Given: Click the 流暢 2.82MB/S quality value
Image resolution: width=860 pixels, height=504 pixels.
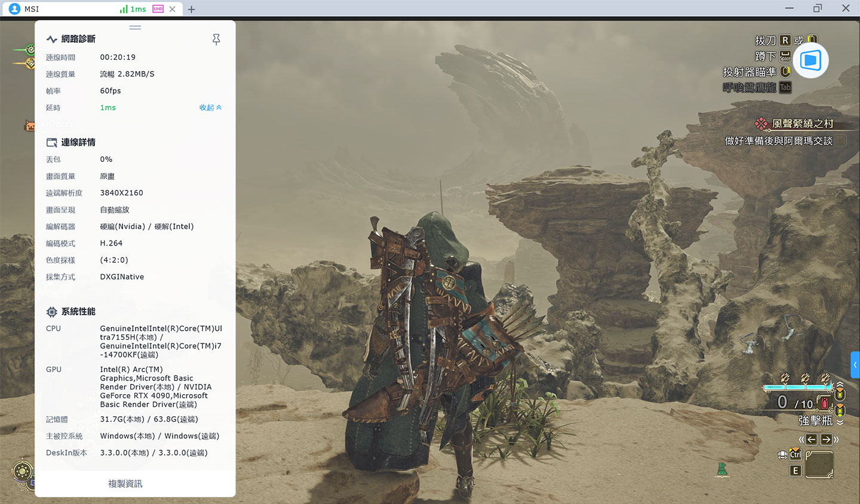Looking at the screenshot, I should (x=127, y=74).
